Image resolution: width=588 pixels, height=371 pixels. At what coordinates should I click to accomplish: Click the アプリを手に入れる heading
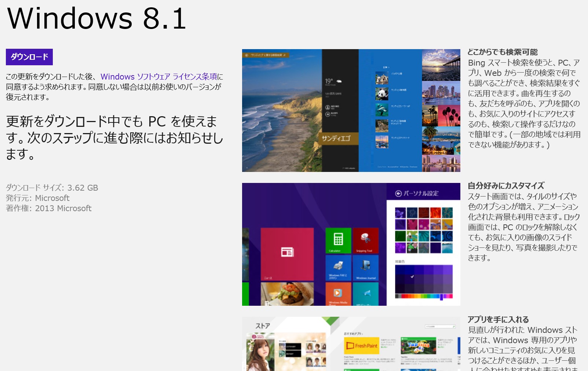[x=498, y=320]
